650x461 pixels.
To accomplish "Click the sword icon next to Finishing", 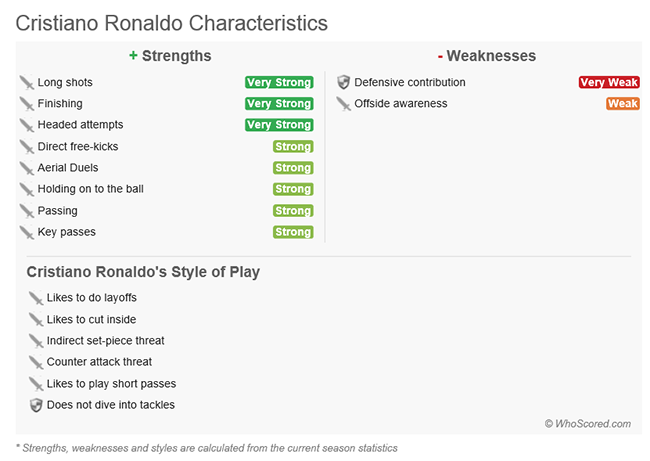I will pyautogui.click(x=27, y=104).
